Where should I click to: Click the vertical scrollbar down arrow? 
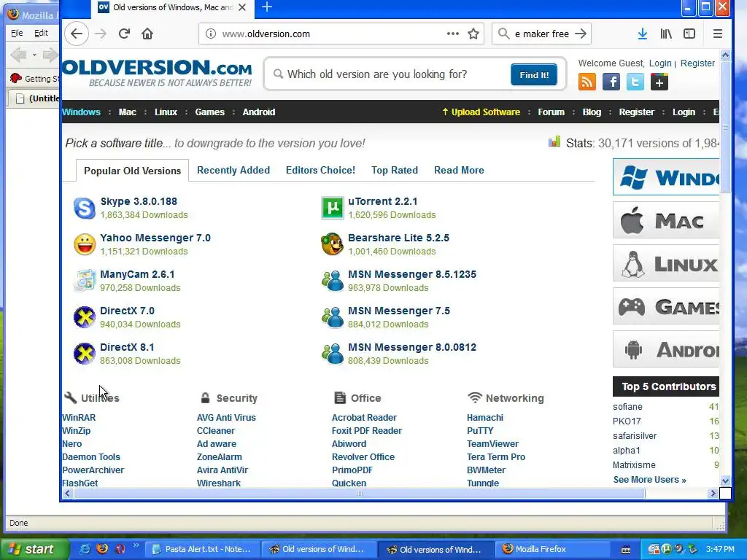pyautogui.click(x=725, y=481)
